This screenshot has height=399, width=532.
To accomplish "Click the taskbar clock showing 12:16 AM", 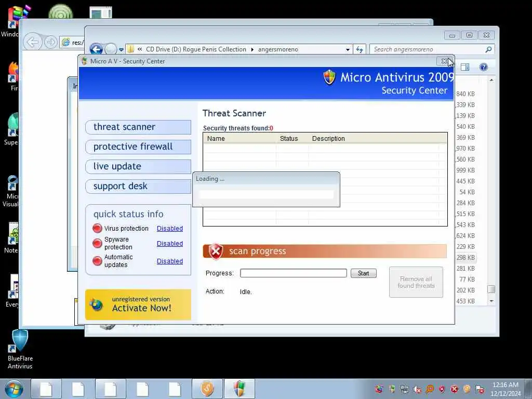I will [505, 389].
